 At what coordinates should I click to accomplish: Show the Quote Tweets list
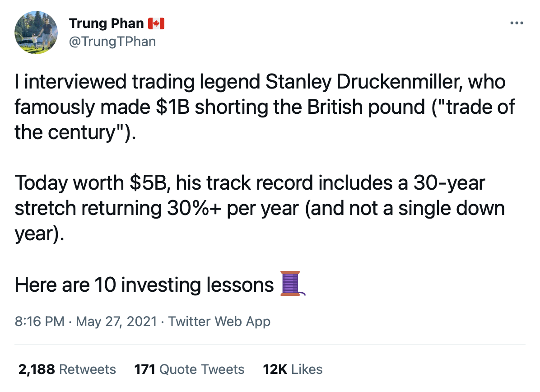202,369
